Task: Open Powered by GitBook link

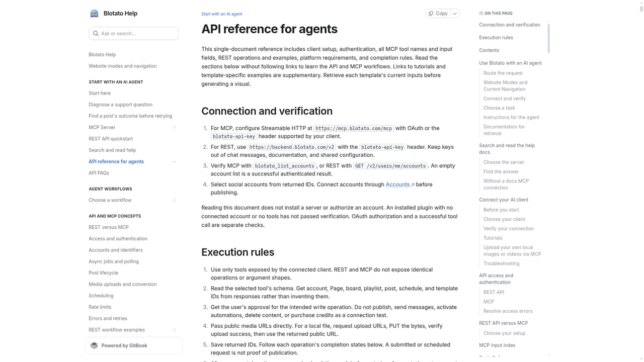Action: click(134, 345)
